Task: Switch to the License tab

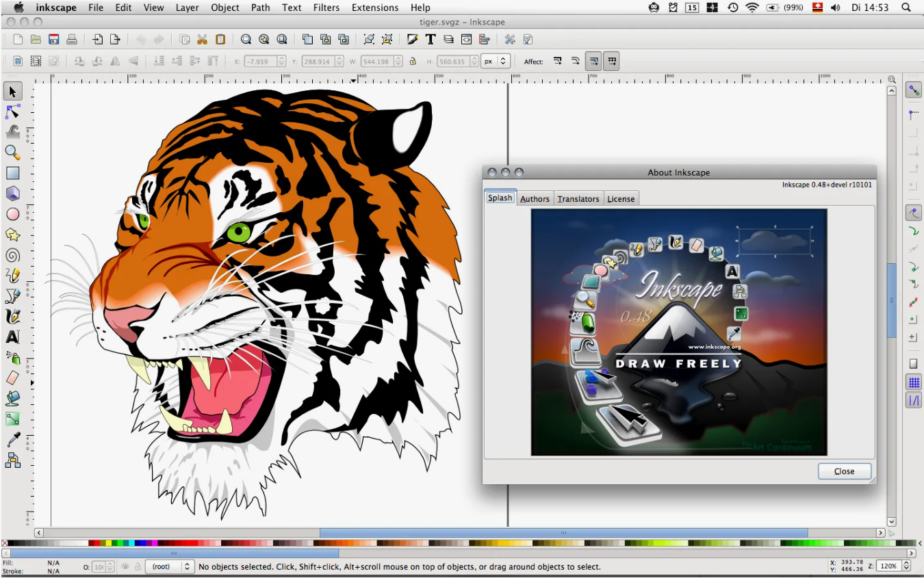Action: pyautogui.click(x=621, y=198)
